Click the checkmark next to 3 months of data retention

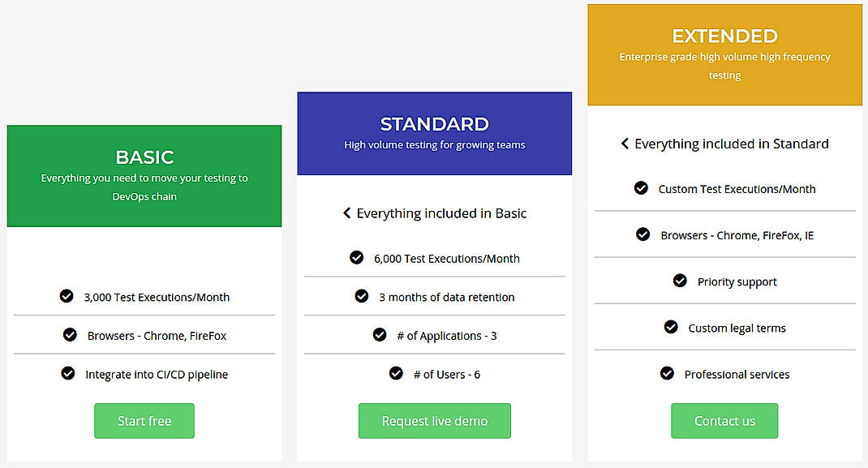pyautogui.click(x=361, y=297)
